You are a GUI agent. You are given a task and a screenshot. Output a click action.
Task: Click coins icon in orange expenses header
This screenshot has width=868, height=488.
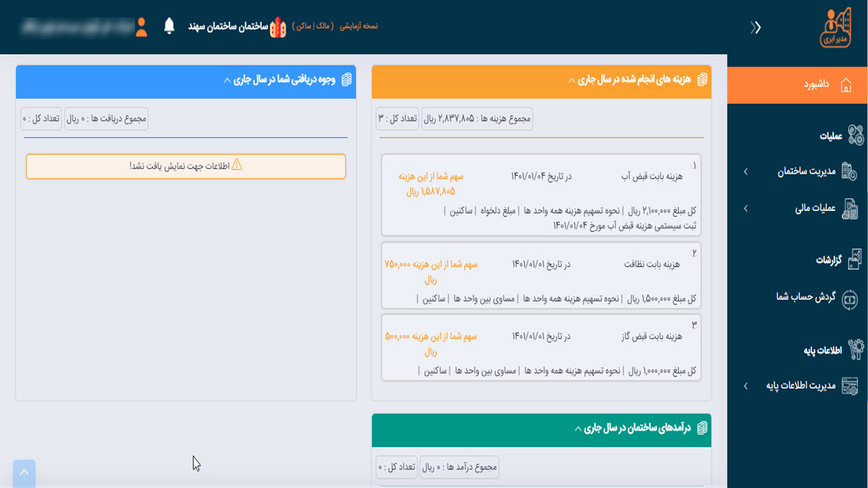pos(702,80)
